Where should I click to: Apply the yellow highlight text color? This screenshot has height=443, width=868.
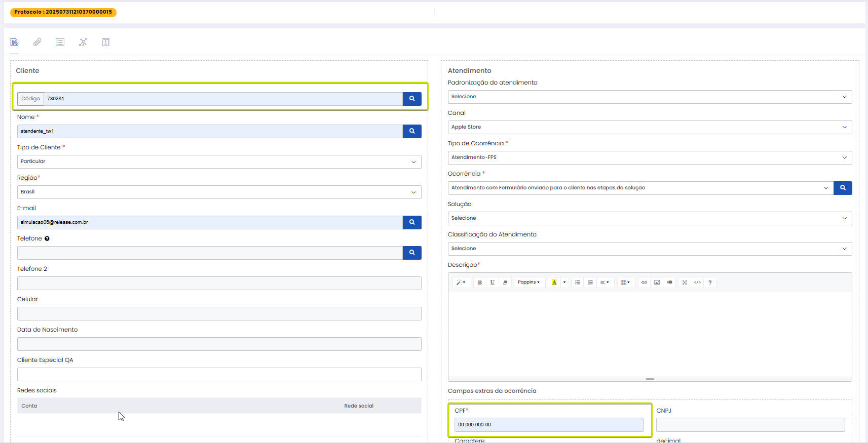tap(554, 283)
